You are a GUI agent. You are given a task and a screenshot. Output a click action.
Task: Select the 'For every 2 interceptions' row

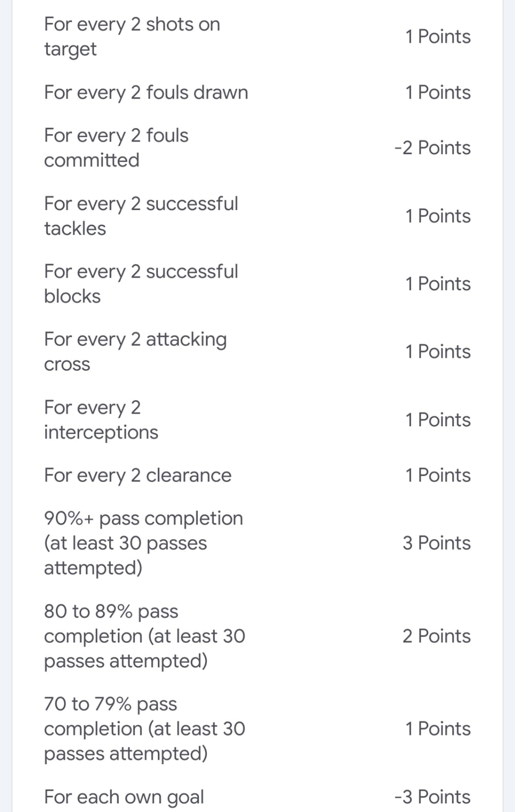click(x=101, y=420)
